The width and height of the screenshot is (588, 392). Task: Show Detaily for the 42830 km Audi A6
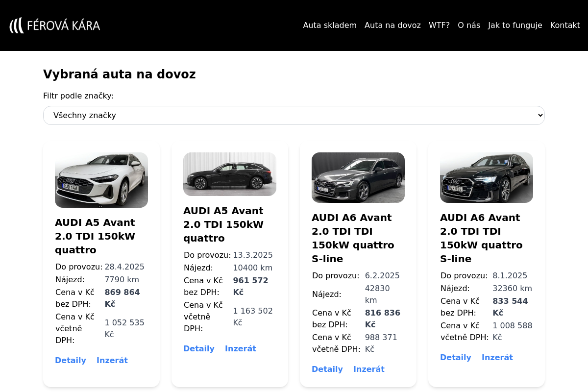[x=327, y=369]
